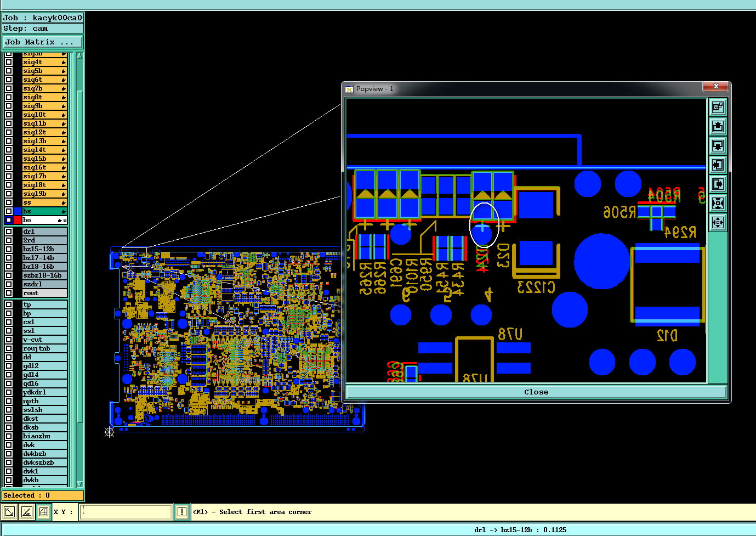
Task: Pan Popview right with arrow icon
Action: [718, 184]
